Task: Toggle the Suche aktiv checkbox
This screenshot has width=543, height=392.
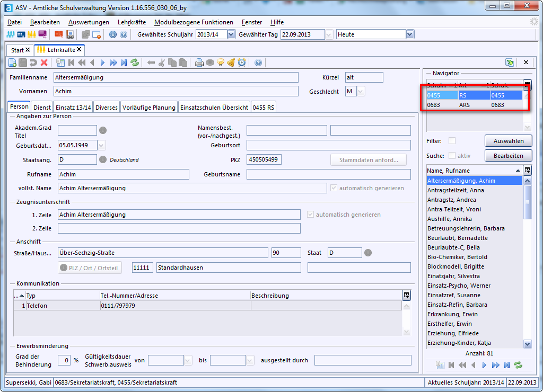Action: click(452, 156)
